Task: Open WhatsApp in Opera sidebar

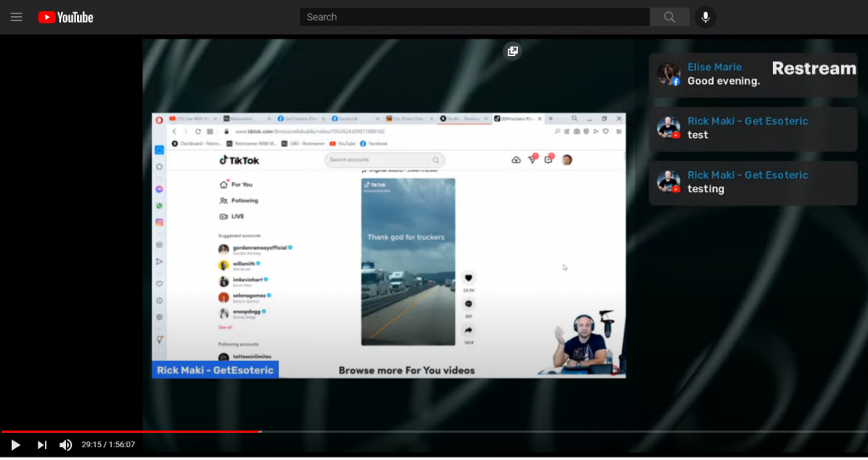Action: point(159,206)
